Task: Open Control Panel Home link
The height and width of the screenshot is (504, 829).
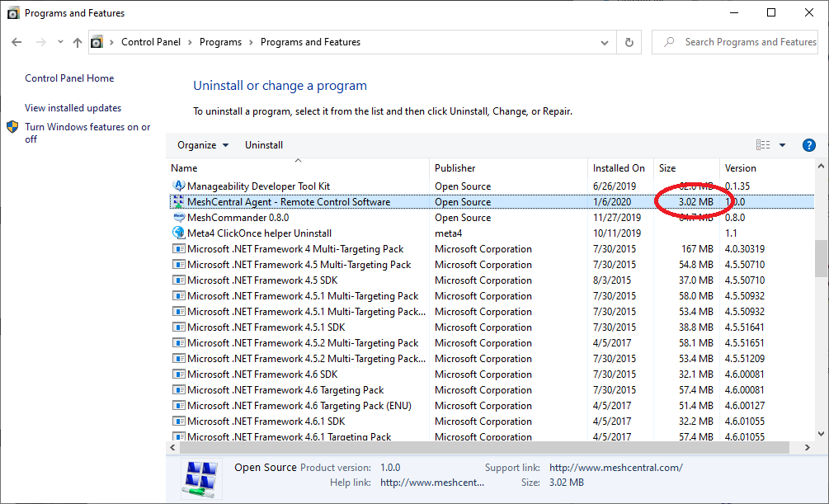Action: click(x=69, y=78)
